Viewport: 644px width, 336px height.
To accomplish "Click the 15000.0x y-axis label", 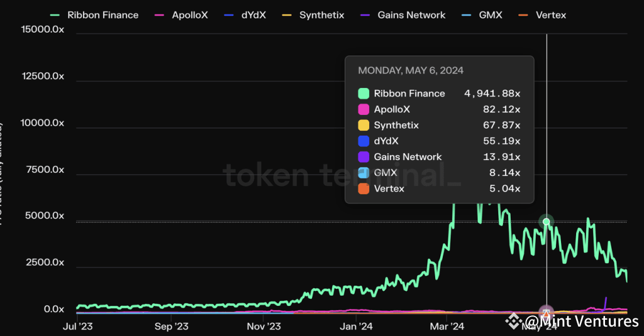I will click(x=43, y=30).
